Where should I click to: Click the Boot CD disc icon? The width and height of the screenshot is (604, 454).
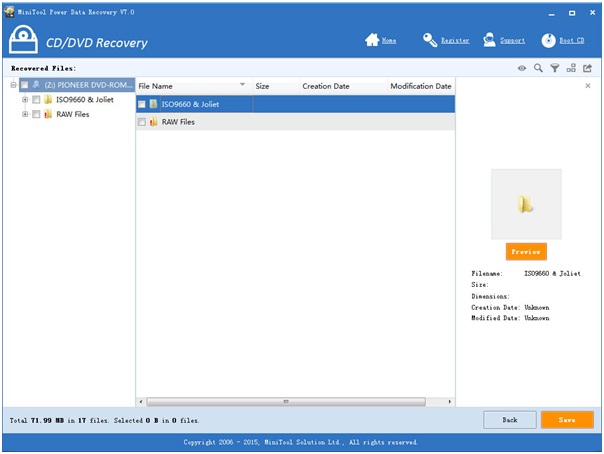(x=549, y=41)
